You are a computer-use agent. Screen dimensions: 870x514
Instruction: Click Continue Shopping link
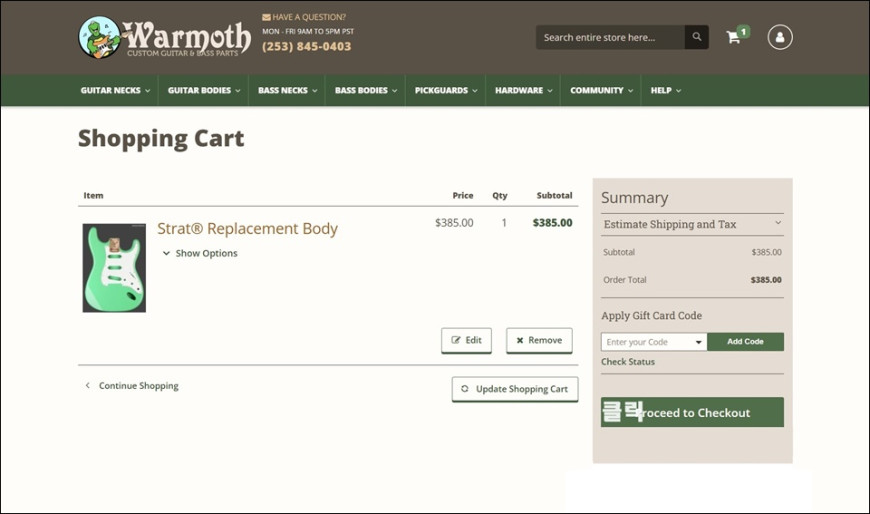(132, 386)
